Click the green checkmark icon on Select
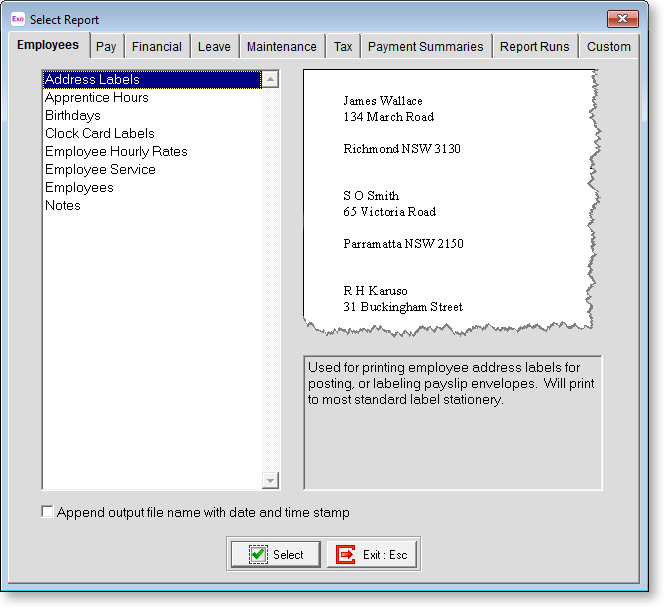 click(x=258, y=554)
